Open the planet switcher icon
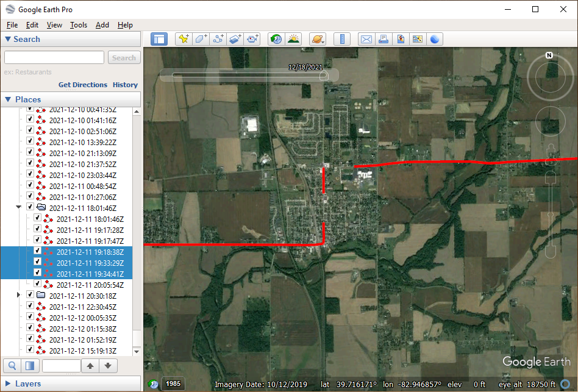Screen dimensions: 578x392 point(318,39)
